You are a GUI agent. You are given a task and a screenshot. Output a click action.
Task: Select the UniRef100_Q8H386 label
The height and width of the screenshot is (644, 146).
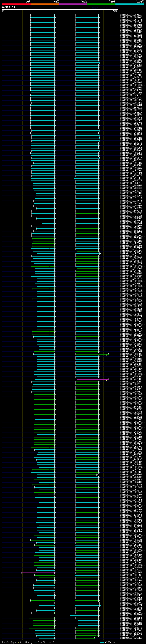(x=131, y=70)
